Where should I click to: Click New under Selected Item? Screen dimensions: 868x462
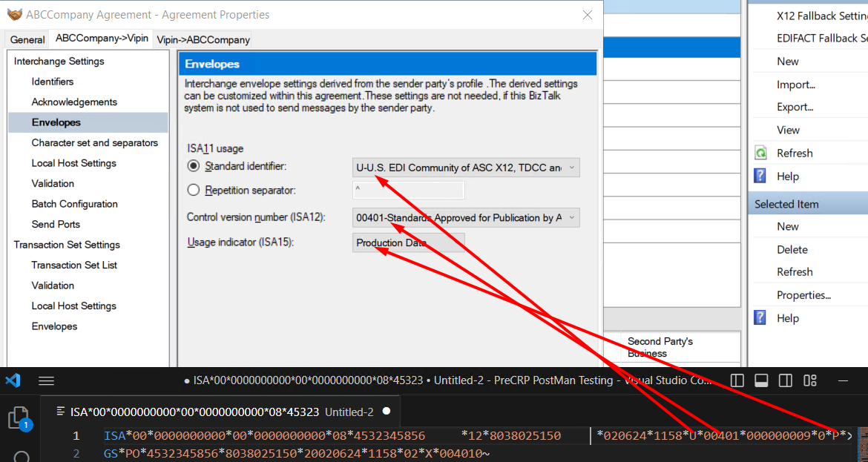[x=787, y=226]
